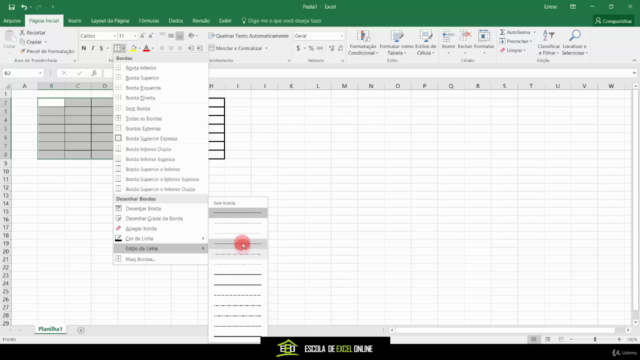Decrease font size with small A icon

tap(151, 36)
